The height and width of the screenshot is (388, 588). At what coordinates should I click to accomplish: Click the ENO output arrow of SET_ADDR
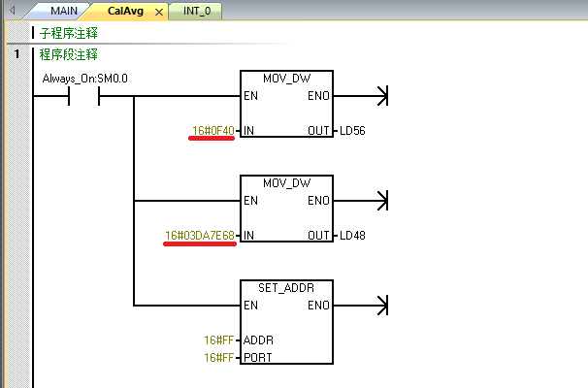tap(381, 306)
